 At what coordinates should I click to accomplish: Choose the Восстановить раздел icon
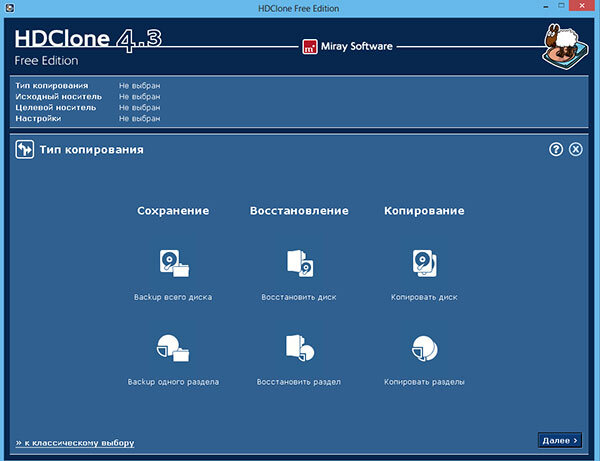tap(300, 348)
